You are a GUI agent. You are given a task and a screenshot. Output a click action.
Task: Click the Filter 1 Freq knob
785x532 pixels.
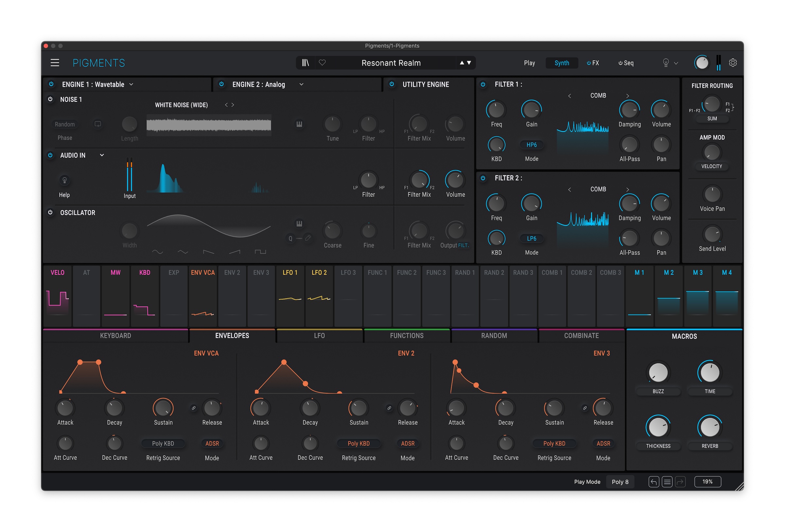[496, 110]
